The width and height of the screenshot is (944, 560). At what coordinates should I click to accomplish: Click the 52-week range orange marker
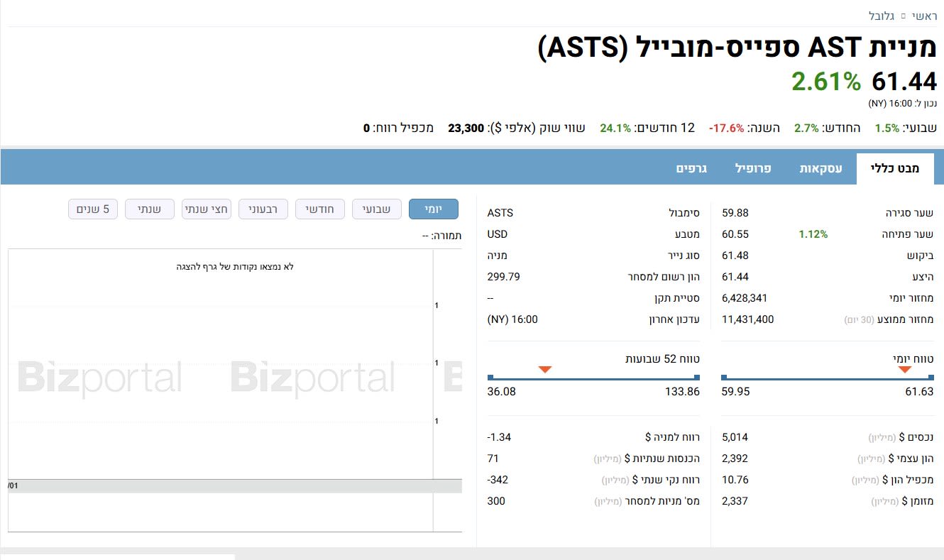pos(545,369)
